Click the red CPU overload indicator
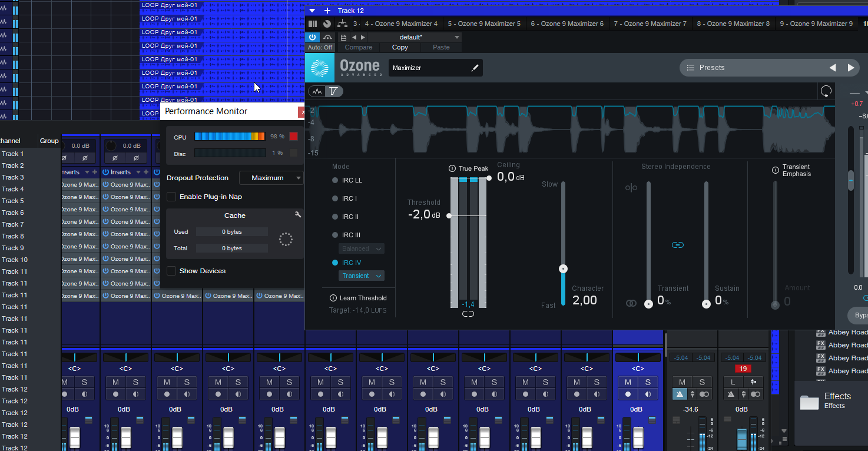The image size is (868, 451). tap(293, 137)
